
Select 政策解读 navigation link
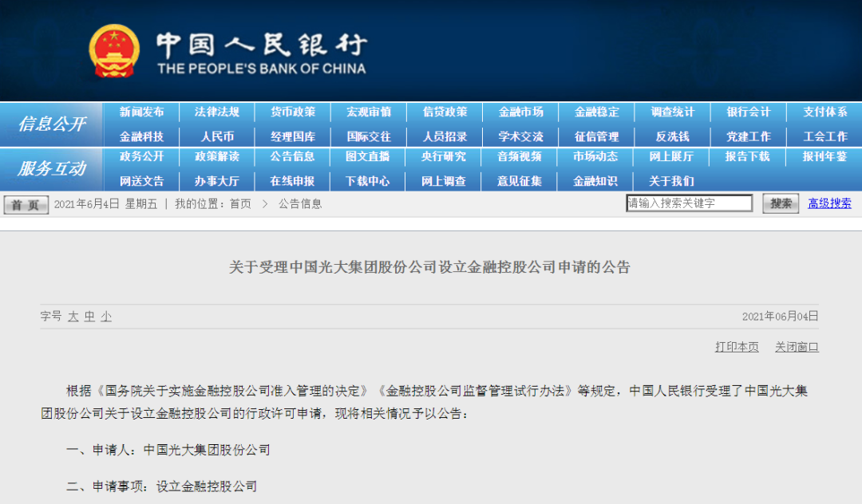click(x=217, y=156)
